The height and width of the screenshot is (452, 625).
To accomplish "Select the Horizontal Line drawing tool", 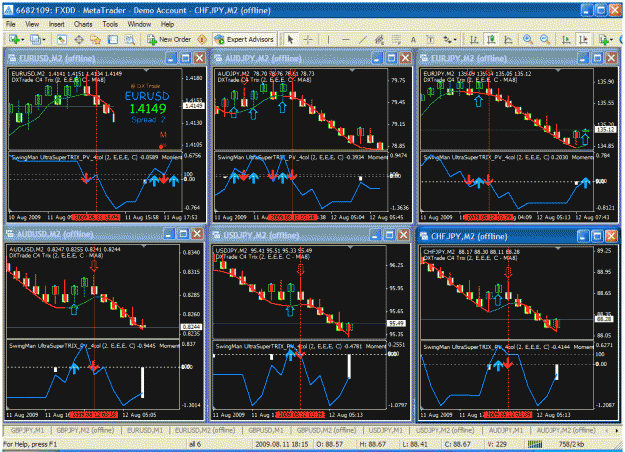I will point(345,39).
